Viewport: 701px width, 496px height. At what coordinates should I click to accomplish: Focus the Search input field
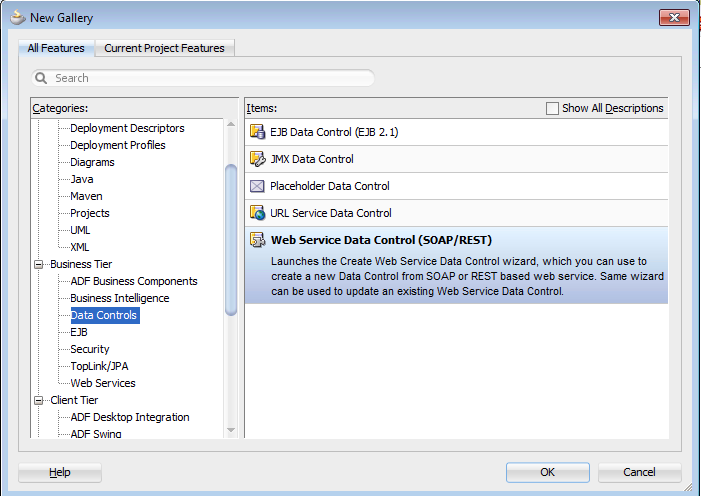coord(210,78)
